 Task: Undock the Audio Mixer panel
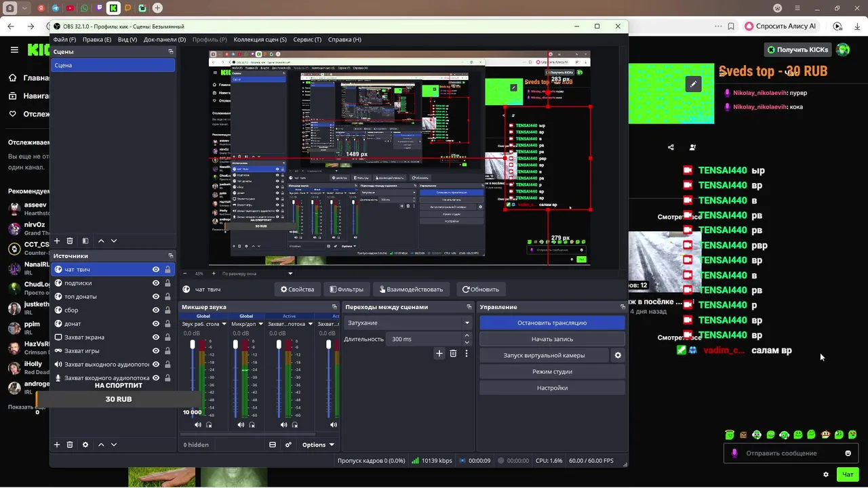(334, 307)
